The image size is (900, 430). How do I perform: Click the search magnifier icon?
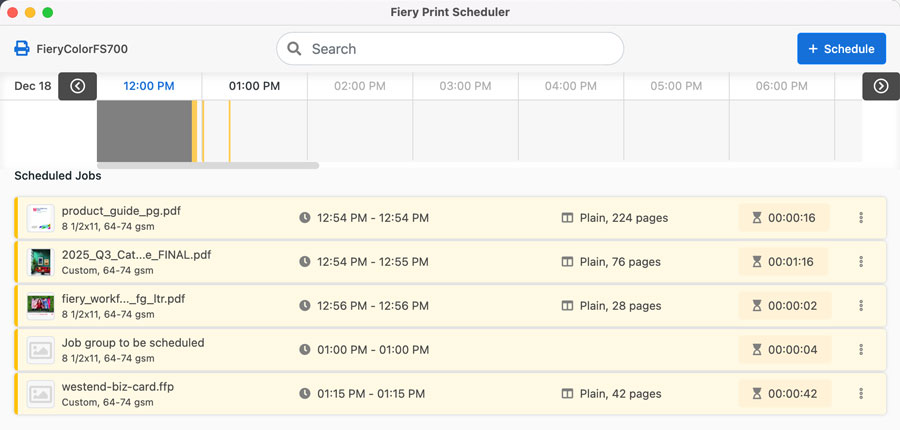(295, 49)
